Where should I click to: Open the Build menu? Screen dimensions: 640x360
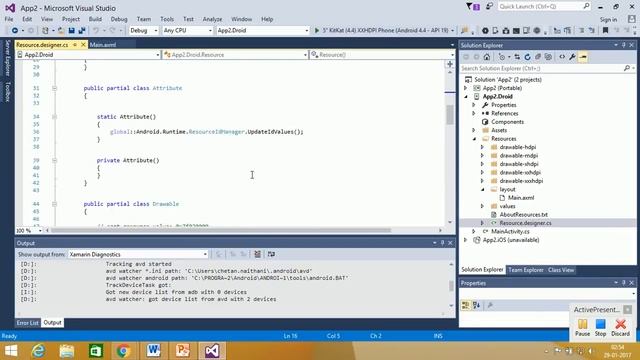(x=95, y=19)
